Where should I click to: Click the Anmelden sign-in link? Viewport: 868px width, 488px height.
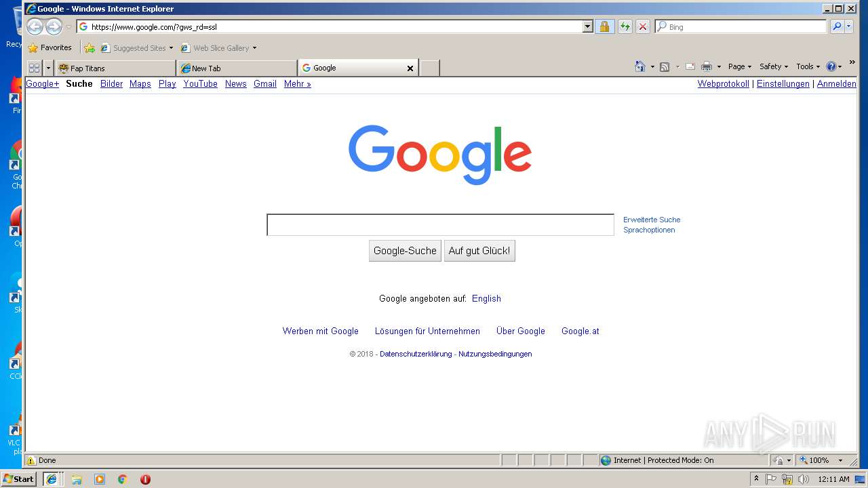click(x=836, y=84)
